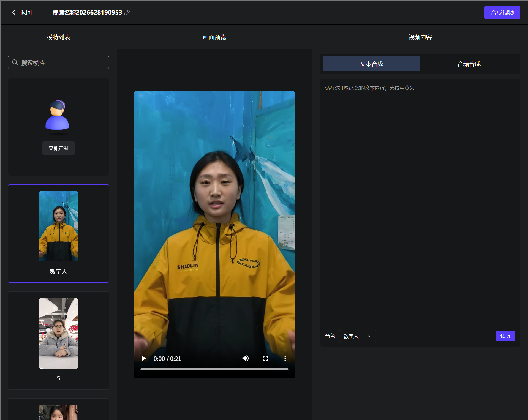Click the 立即定制 button
The width and height of the screenshot is (528, 420).
(58, 148)
